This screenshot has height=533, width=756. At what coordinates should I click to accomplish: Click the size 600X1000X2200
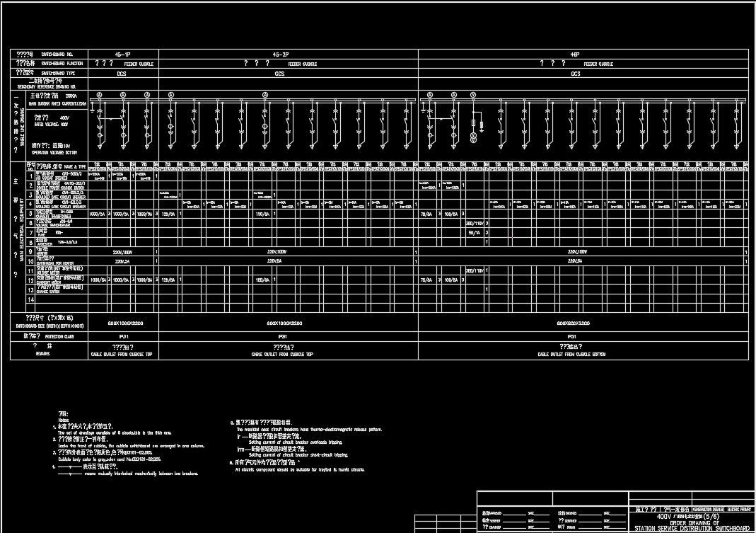tap(284, 323)
